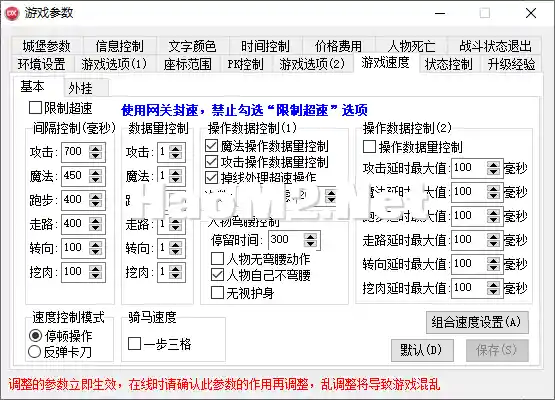This screenshot has width=555, height=400.
Task: Uncheck 攻击操作数据量控制
Action: click(x=267, y=162)
